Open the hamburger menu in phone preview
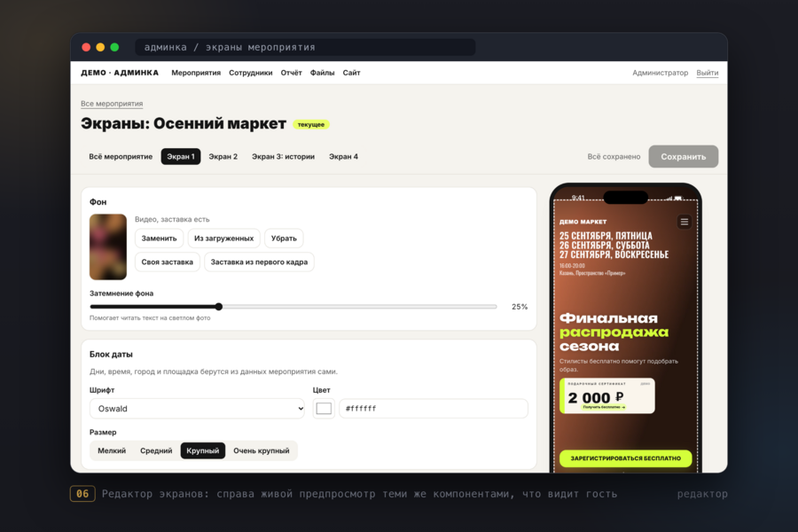Viewport: 798px width, 532px height. click(x=684, y=222)
